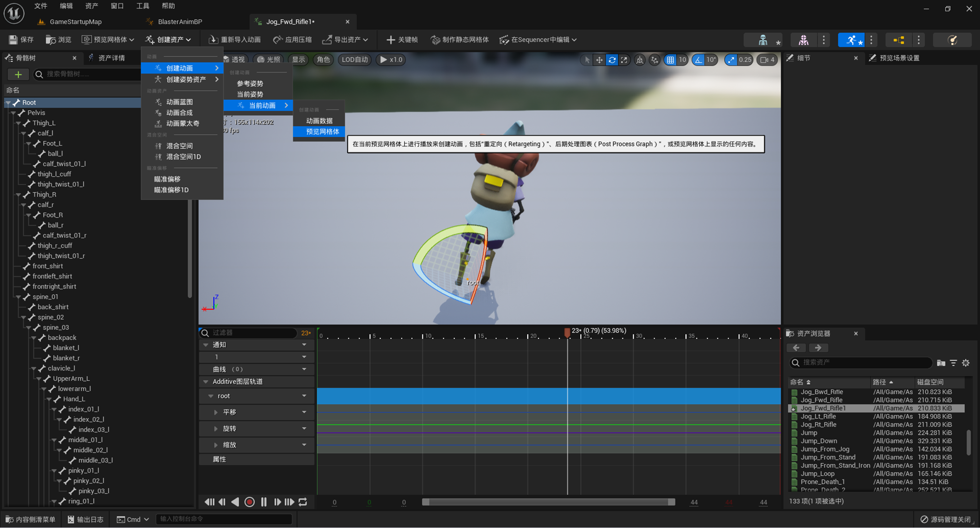Switch to the GameStartupMap tab
The image size is (980, 528).
click(75, 22)
